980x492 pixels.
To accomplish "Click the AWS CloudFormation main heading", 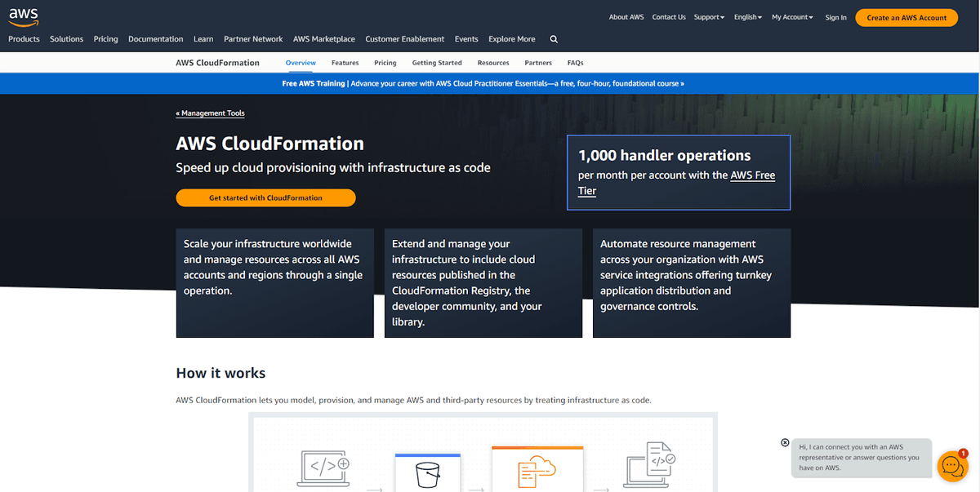I will point(270,144).
